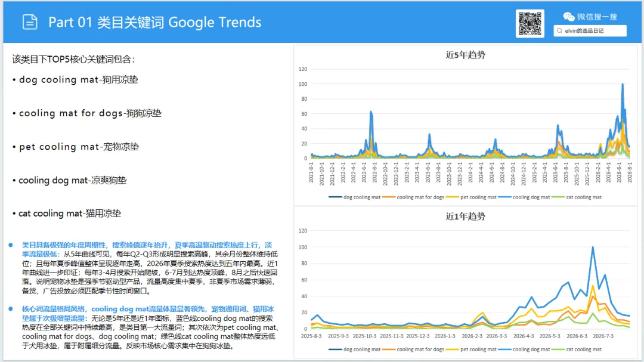Click the 2026-1-3 axis label in 1-year chart

(445, 336)
